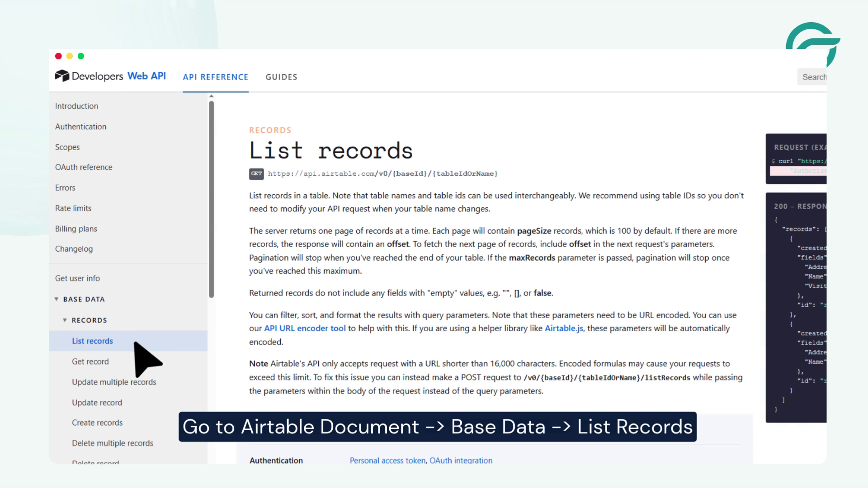Image resolution: width=868 pixels, height=488 pixels.
Task: Click the sidebar scroll-up arrow
Action: click(211, 96)
